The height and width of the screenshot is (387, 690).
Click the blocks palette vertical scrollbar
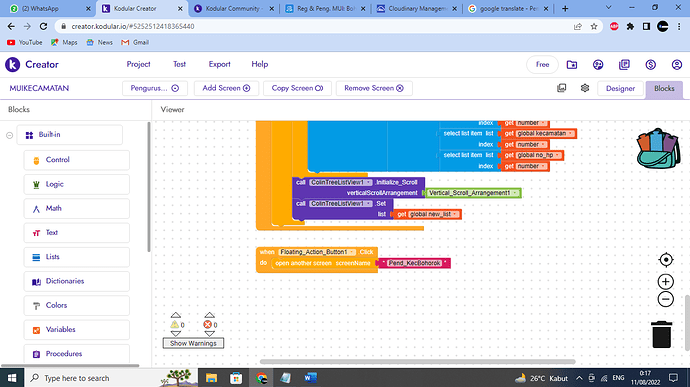pyautogui.click(x=149, y=187)
